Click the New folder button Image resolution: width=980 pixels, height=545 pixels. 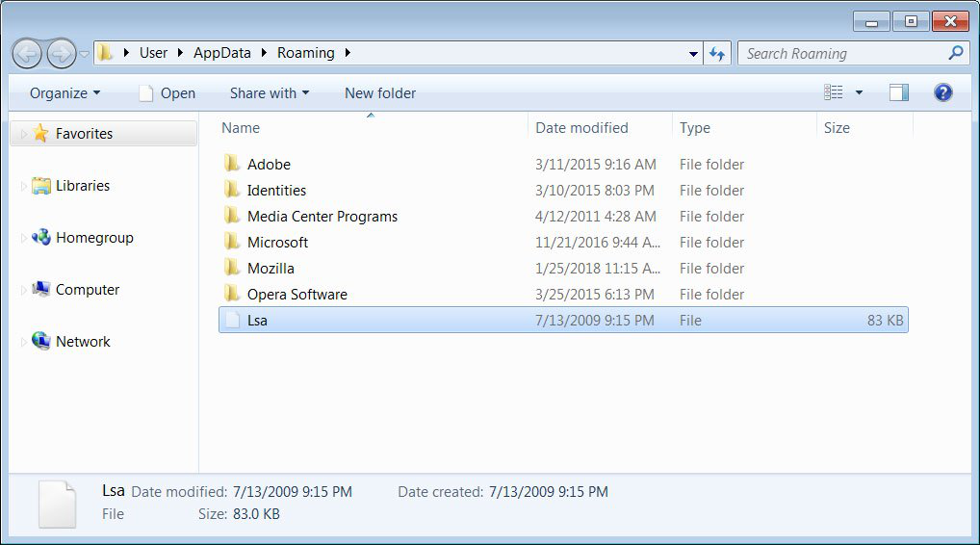tap(380, 93)
